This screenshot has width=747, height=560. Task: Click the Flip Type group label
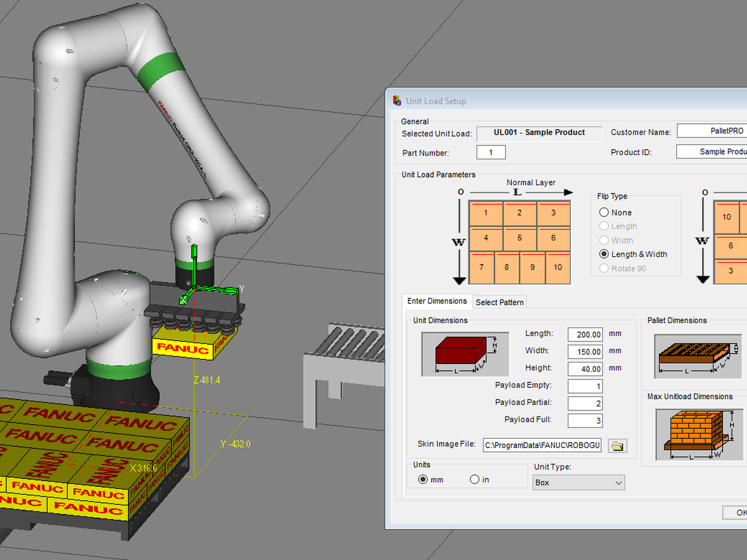pyautogui.click(x=612, y=196)
